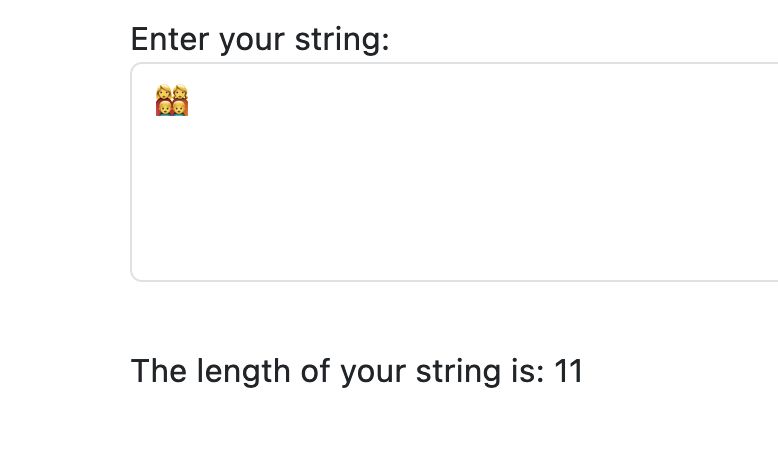Click the number 11 in the result
The image size is (778, 474).
tap(568, 371)
